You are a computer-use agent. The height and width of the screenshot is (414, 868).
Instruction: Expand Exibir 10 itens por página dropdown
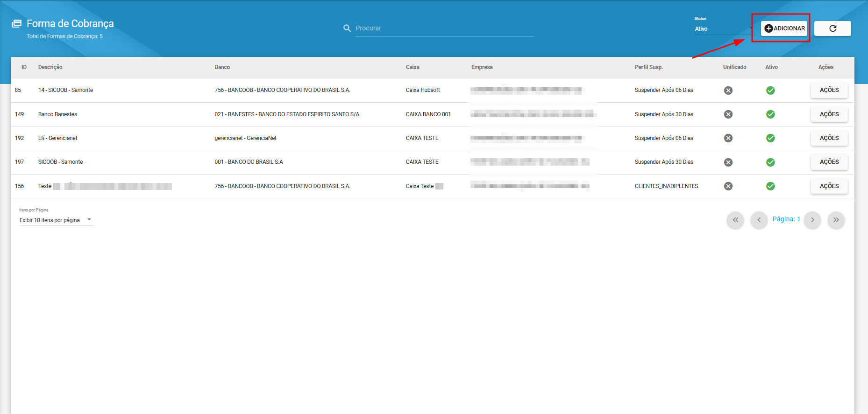pyautogui.click(x=57, y=220)
